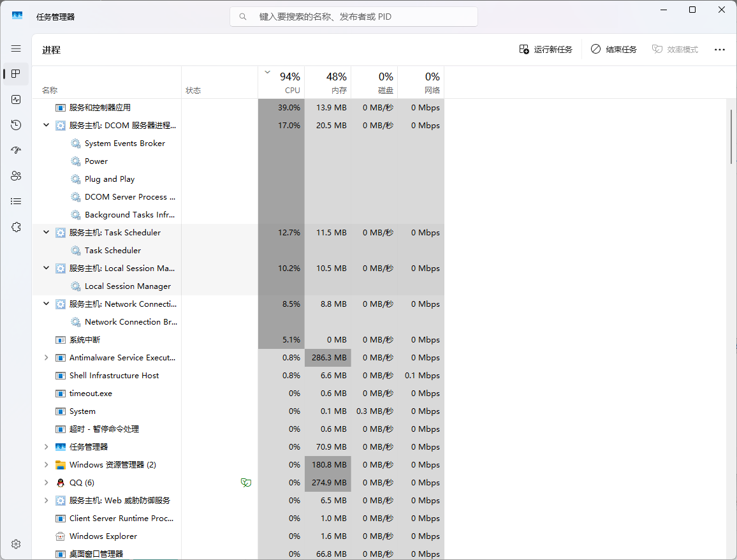Collapse the DCOM 服务器进程 service host group
Screen dimensions: 737x560
[46, 126]
